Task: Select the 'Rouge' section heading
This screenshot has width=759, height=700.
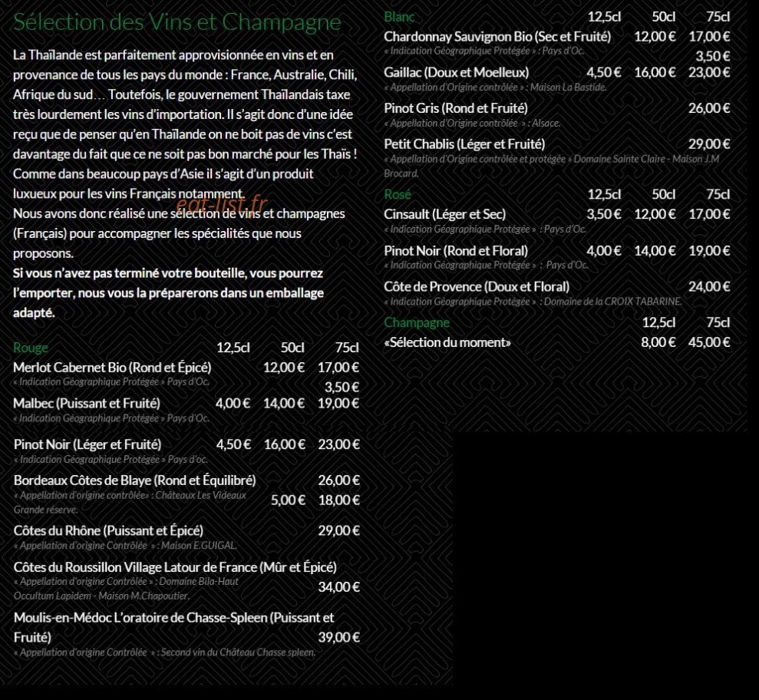Action: (31, 348)
